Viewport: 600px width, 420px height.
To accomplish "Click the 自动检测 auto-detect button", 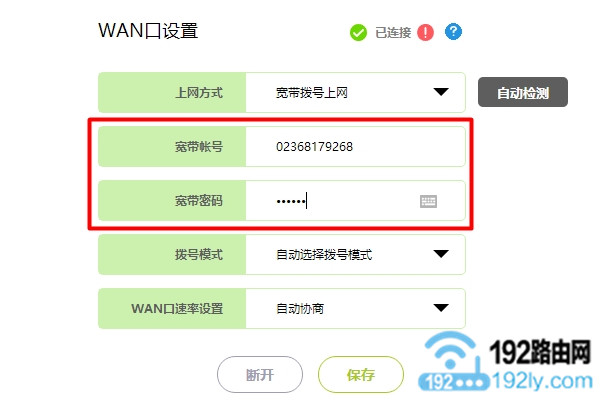I will click(523, 92).
